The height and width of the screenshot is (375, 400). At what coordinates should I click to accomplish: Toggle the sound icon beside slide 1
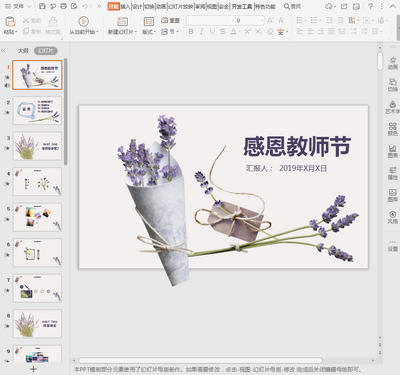7,85
